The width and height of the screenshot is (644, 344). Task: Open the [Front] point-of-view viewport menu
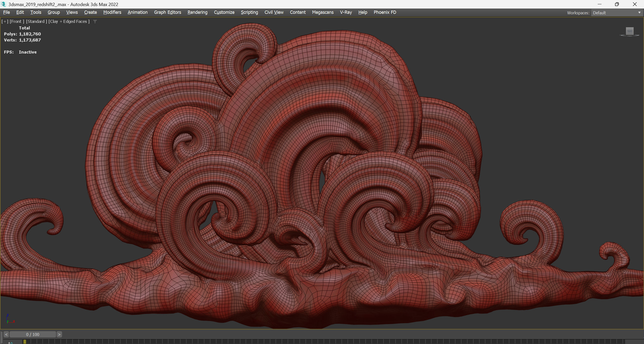17,22
